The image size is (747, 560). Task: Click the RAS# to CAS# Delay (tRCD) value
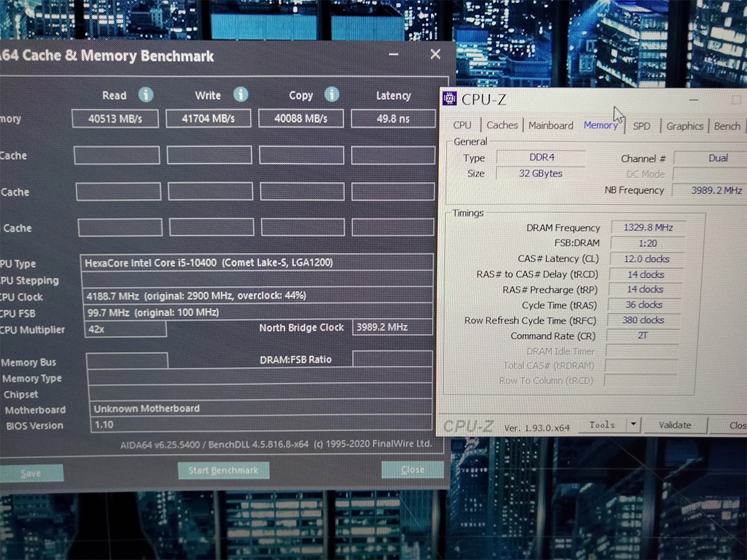tap(646, 274)
